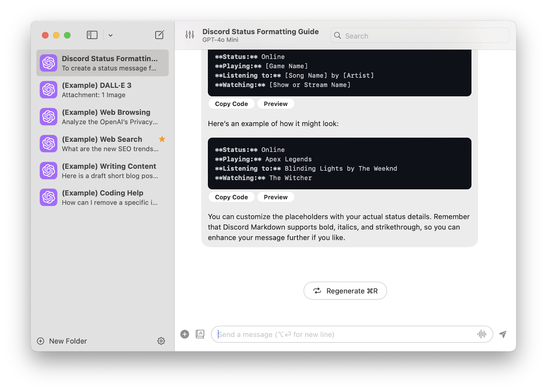Click the DALL·E 3 chat avatar icon

coord(49,90)
